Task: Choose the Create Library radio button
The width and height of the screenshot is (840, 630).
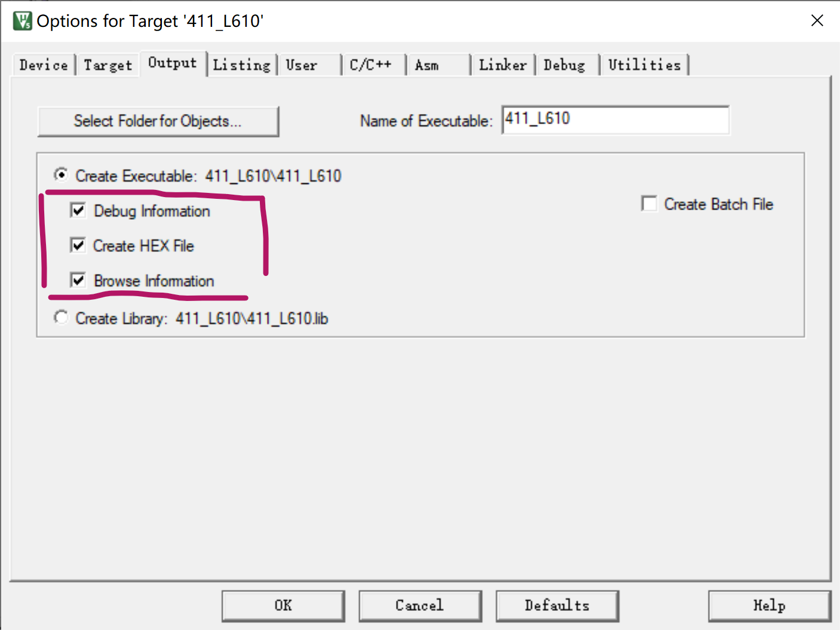Action: pyautogui.click(x=60, y=317)
